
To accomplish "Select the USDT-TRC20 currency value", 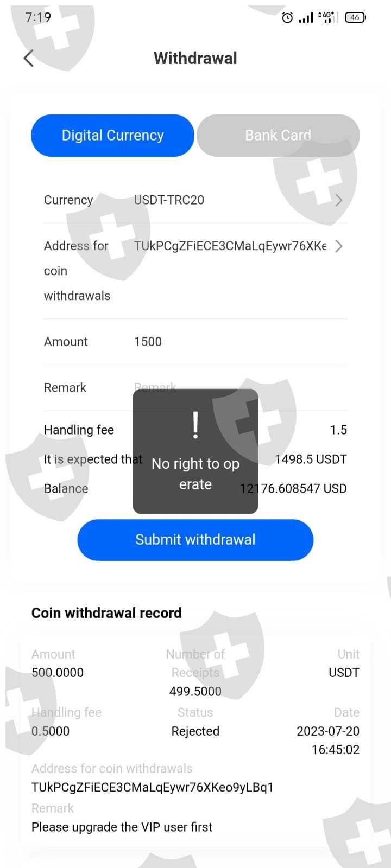I will click(169, 200).
